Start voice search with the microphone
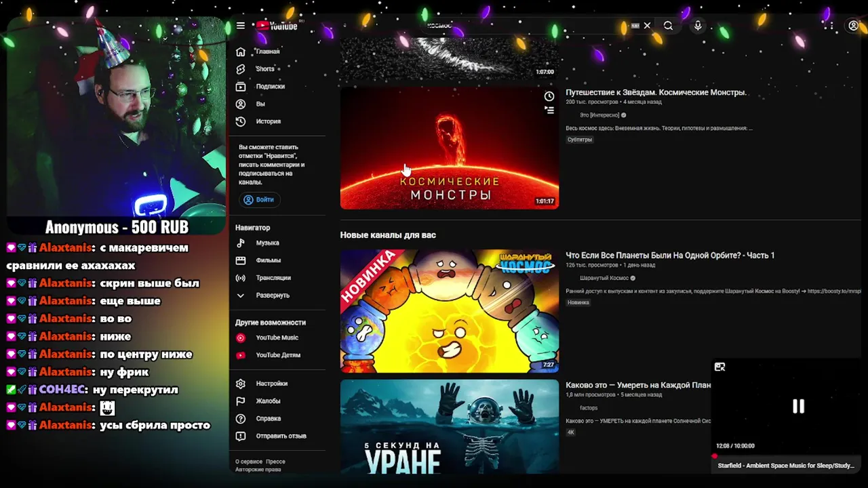This screenshot has height=488, width=868. (698, 26)
